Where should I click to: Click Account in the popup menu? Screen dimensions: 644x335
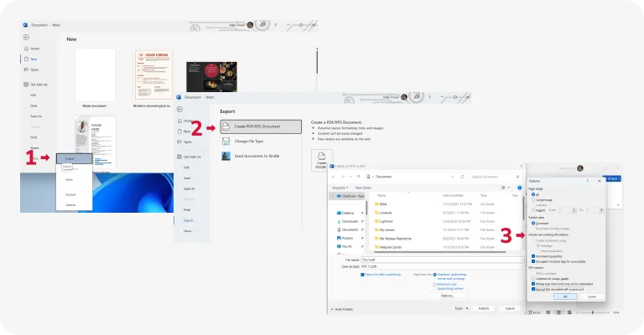[x=70, y=194]
